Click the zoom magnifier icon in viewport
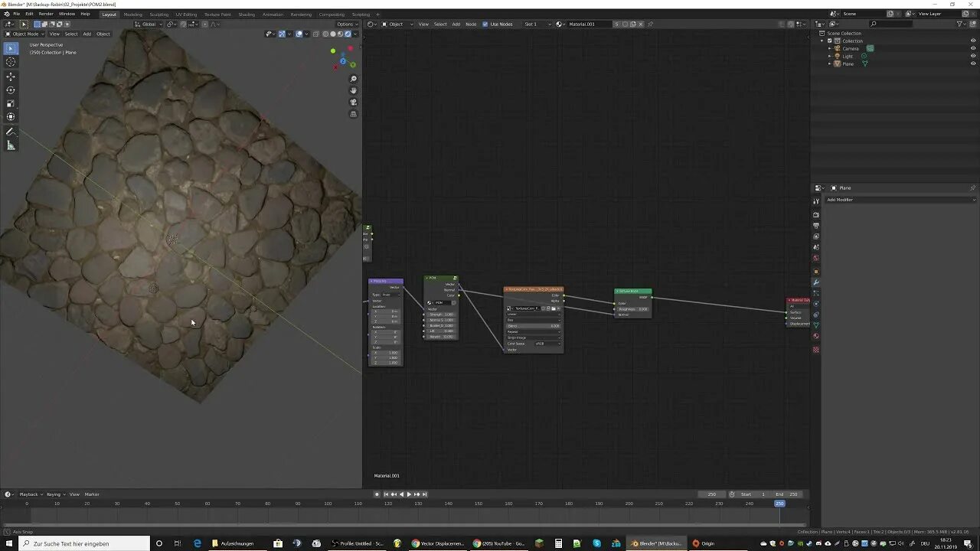 click(x=353, y=79)
